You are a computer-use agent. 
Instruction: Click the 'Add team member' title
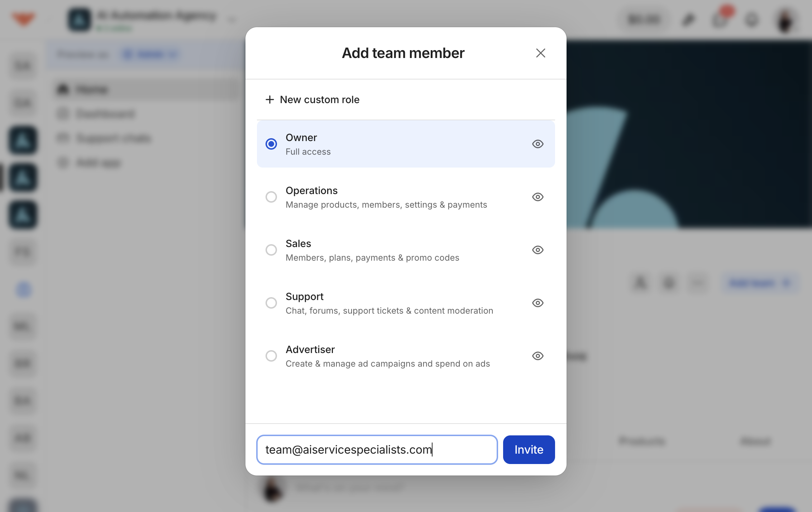click(x=403, y=53)
